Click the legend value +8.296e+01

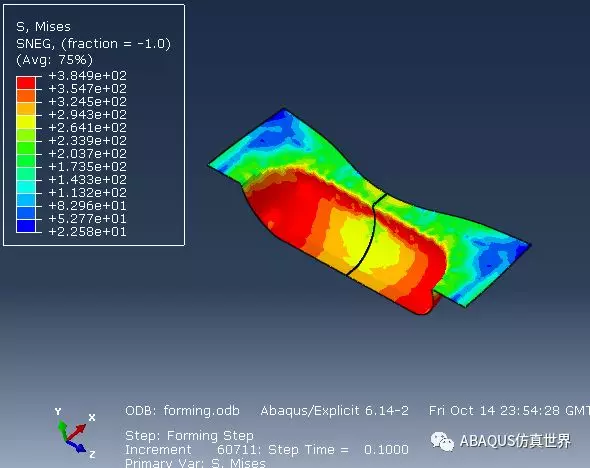88,206
